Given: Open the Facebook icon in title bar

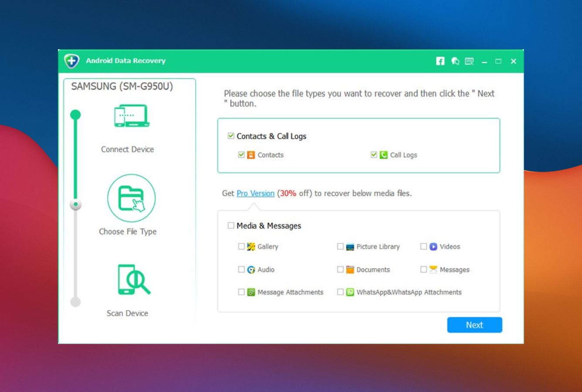Looking at the screenshot, I should click(x=440, y=61).
